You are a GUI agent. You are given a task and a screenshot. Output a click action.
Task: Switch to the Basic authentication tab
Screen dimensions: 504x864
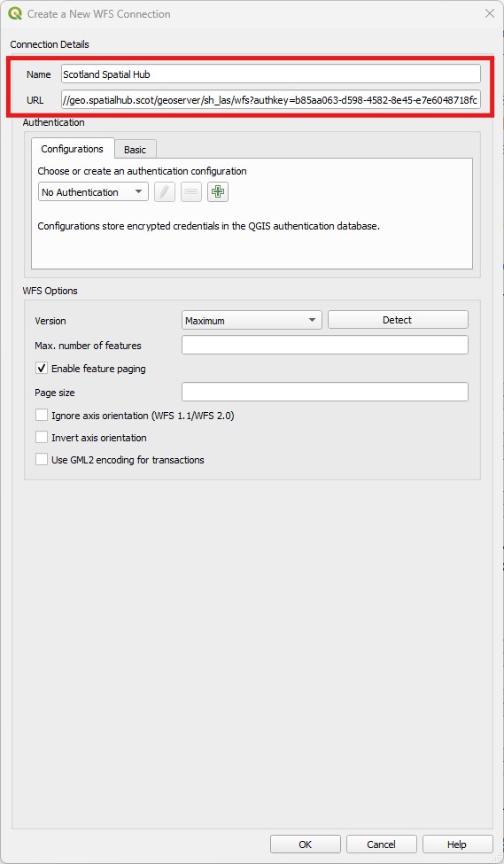[x=135, y=150]
